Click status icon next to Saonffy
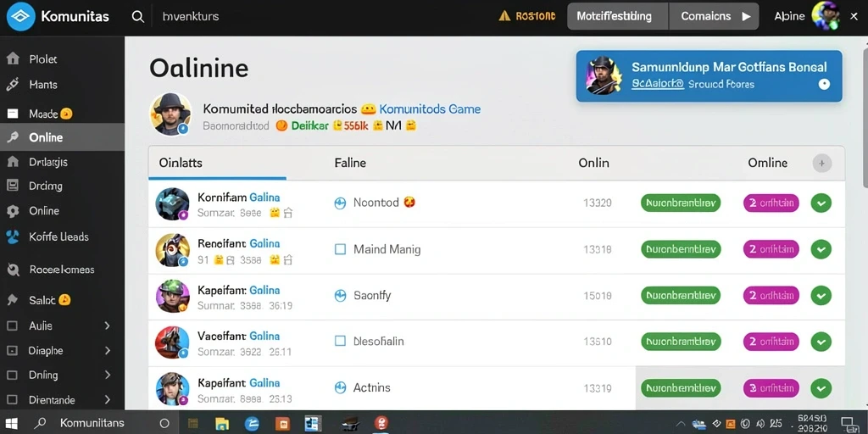868x434 pixels. coord(341,296)
